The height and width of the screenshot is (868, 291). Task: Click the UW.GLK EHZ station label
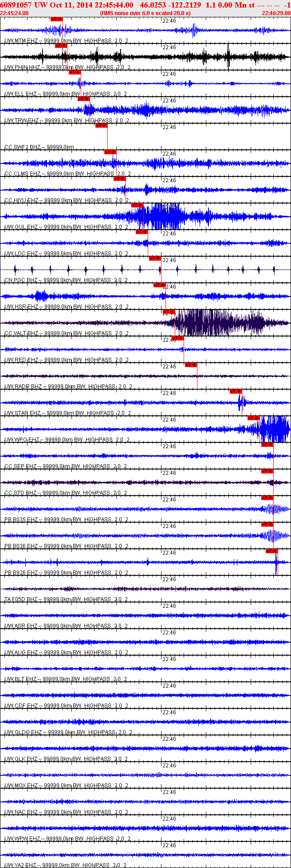click(21, 759)
